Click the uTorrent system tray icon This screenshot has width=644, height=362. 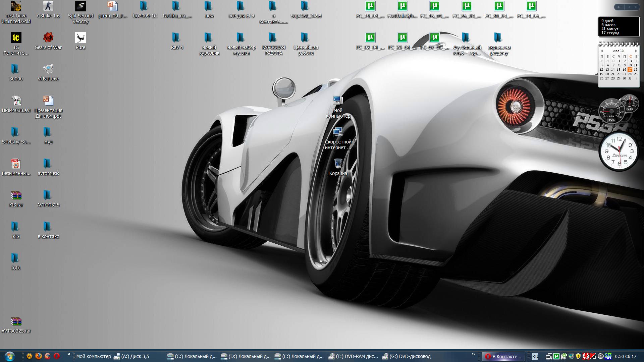click(x=556, y=356)
